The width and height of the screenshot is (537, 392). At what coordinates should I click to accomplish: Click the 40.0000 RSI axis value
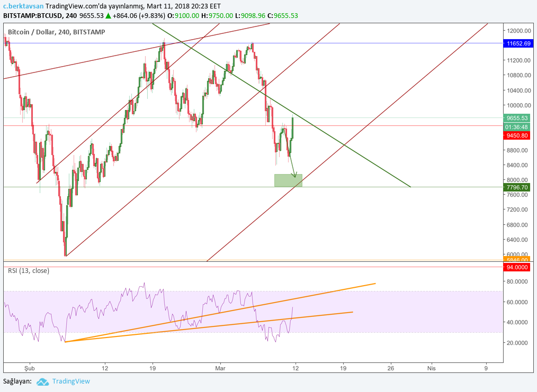[517, 322]
